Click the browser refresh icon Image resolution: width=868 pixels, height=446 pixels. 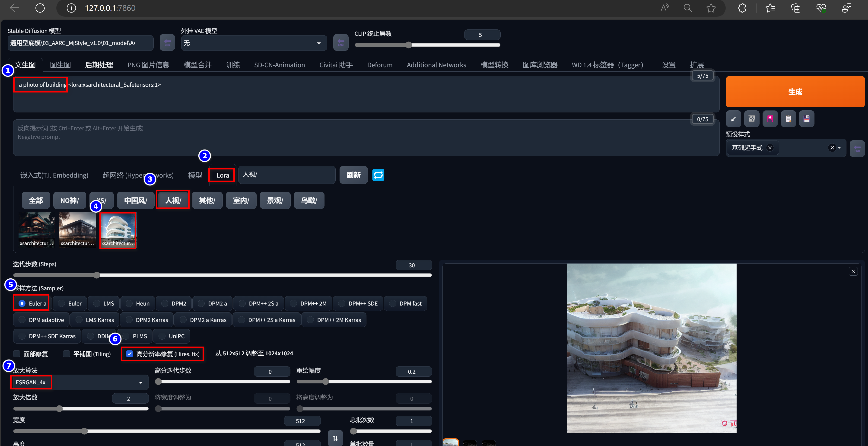[x=40, y=8]
